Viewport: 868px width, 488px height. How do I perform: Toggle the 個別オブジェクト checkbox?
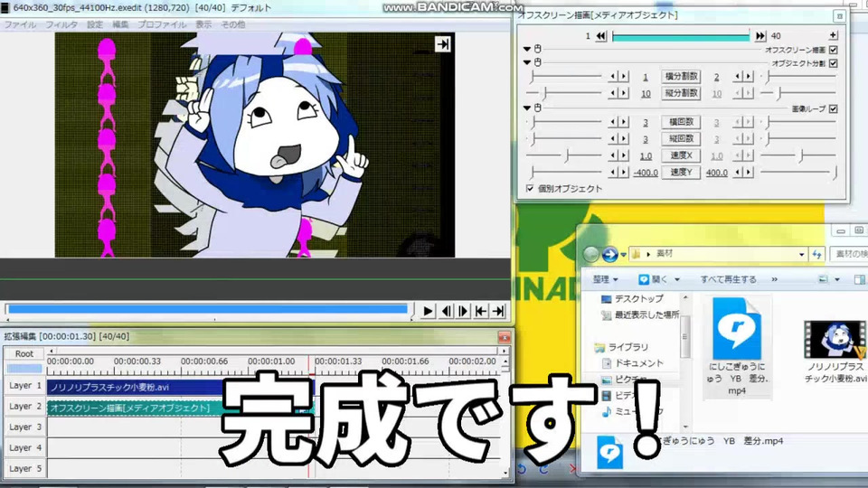click(530, 189)
